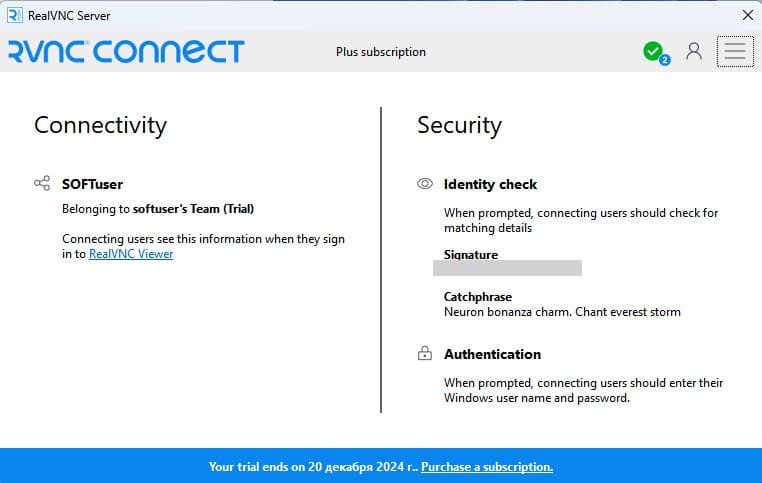762x483 pixels.
Task: Close the RealVNC Server window
Action: pos(747,15)
